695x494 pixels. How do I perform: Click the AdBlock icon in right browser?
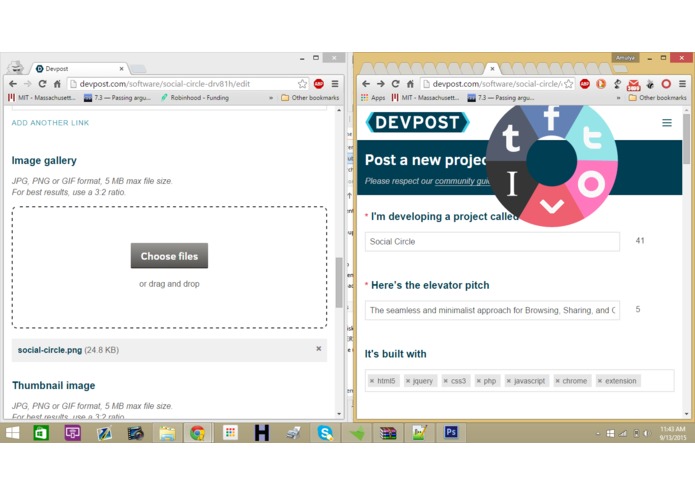[585, 84]
